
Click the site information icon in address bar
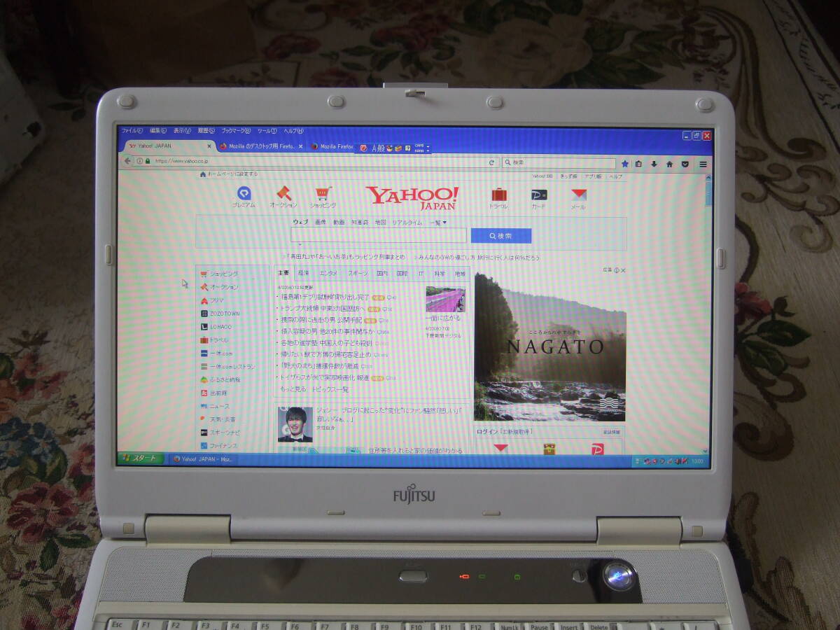coord(140,161)
